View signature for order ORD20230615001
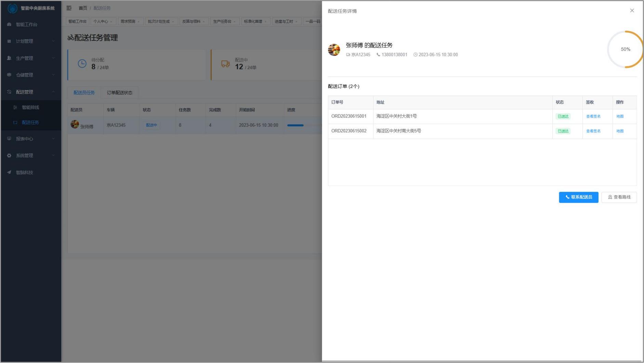 pos(593,117)
